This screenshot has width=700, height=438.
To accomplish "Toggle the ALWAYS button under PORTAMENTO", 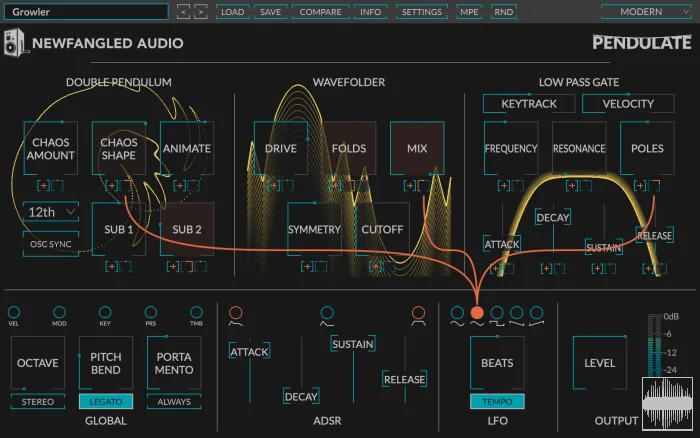I will pos(174,401).
